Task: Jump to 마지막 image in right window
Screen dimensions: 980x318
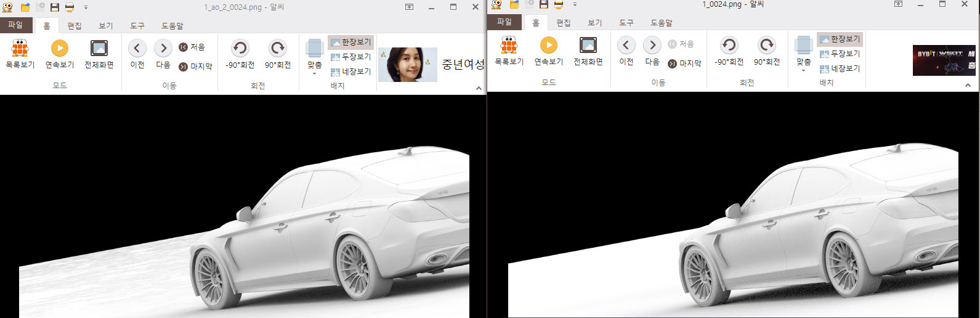Action: pos(685,63)
